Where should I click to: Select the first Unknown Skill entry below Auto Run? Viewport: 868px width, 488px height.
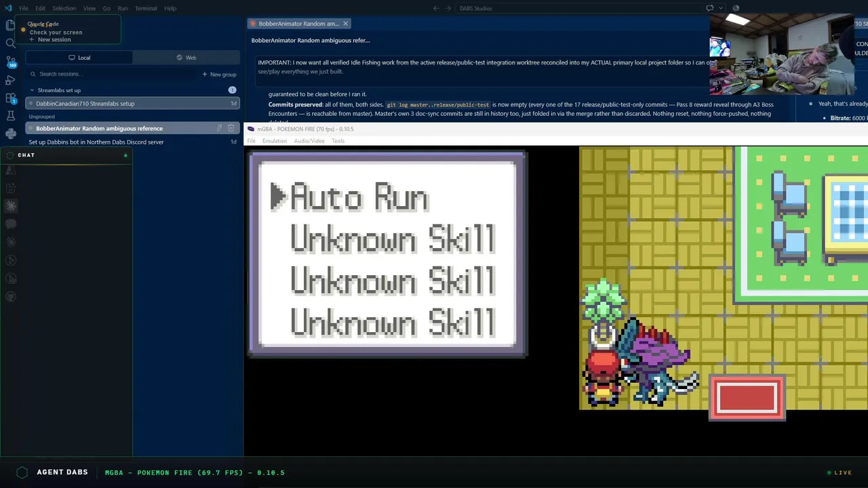click(393, 239)
